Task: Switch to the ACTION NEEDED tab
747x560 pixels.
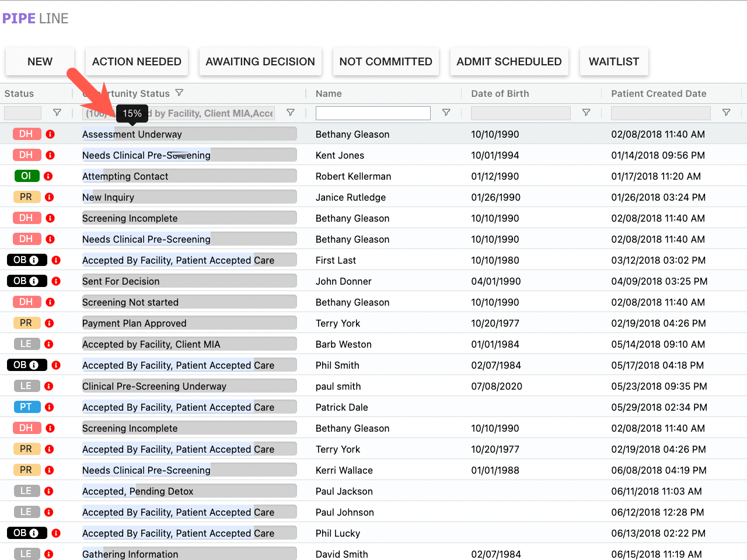Action: pyautogui.click(x=137, y=62)
